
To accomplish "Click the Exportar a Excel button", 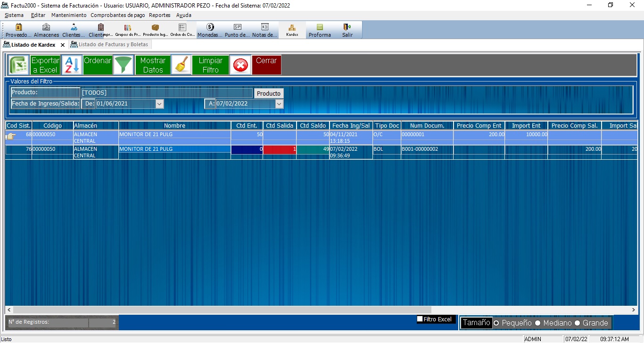I will tap(45, 65).
